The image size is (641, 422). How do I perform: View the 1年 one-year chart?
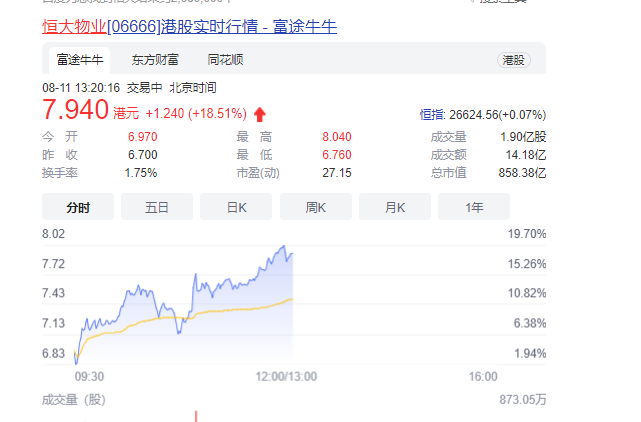point(474,207)
